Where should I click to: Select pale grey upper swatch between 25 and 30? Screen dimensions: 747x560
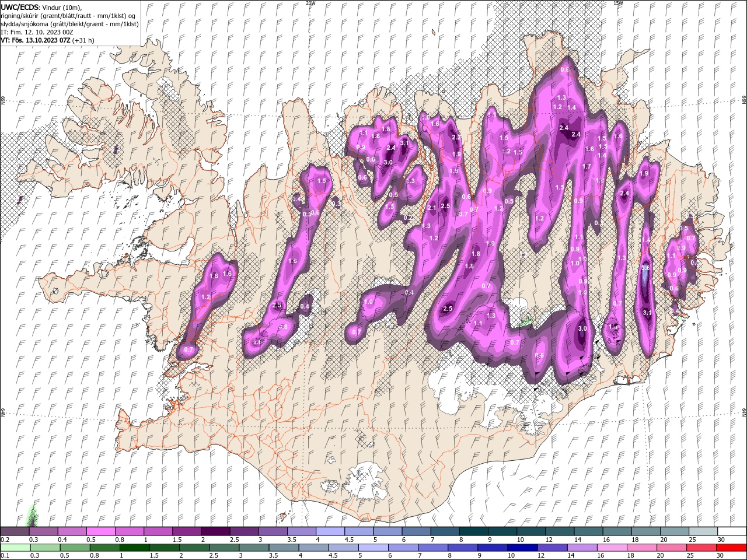703,531
